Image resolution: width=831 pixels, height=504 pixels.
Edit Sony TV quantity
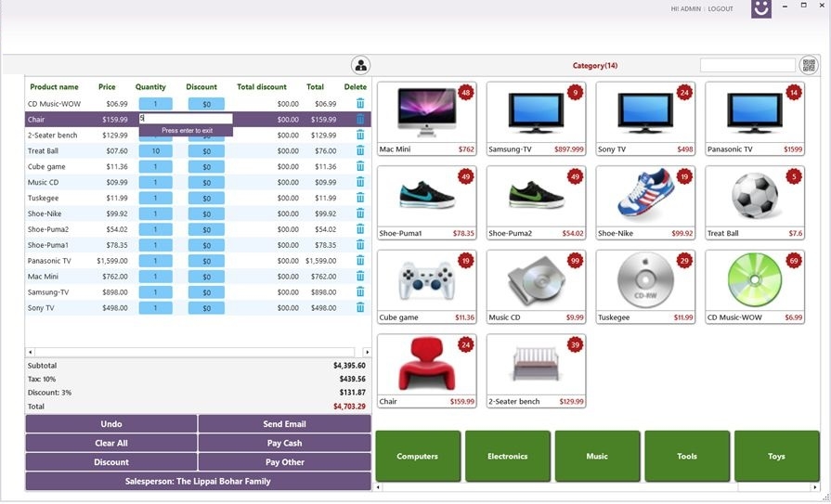click(x=155, y=308)
